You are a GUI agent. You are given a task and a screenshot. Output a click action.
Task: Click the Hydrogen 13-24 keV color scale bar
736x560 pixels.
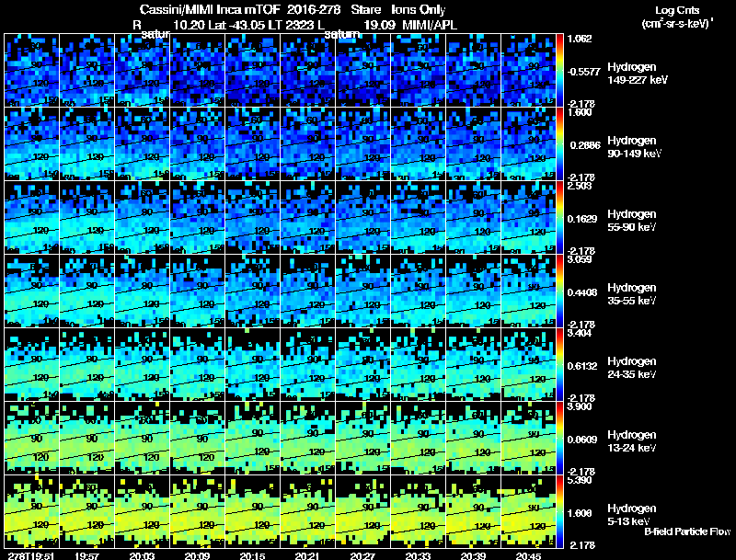559,438
